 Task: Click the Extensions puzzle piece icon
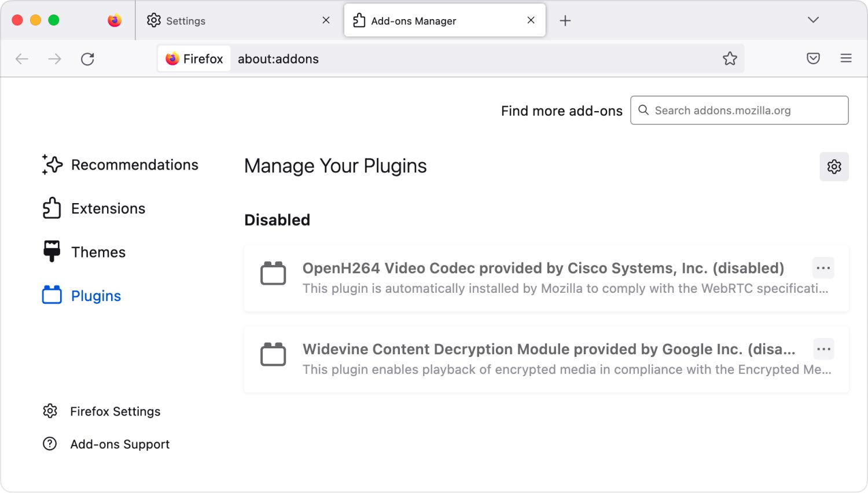click(x=52, y=208)
